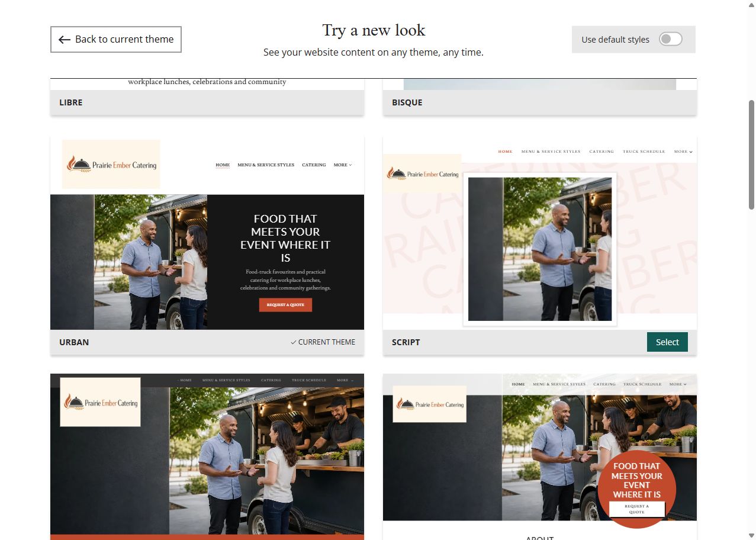756x540 pixels.
Task: Select the Script theme
Action: (x=667, y=342)
